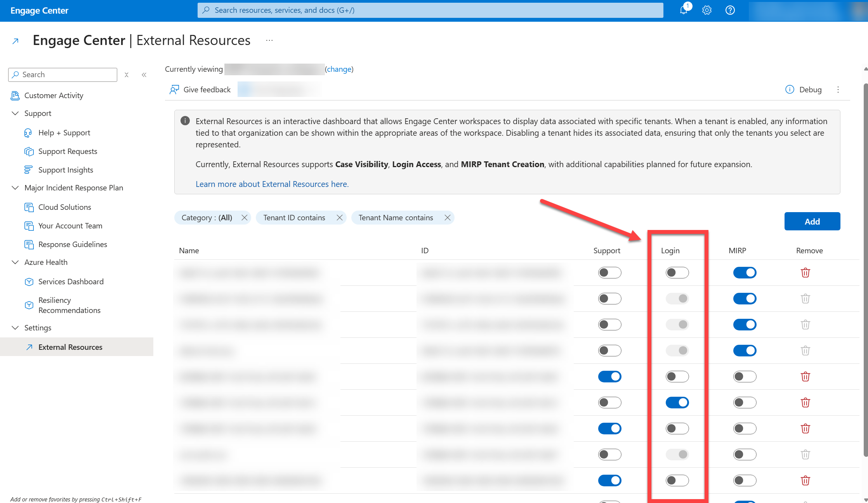Open the vertical more menu beside Debug
The height and width of the screenshot is (503, 868).
point(838,90)
